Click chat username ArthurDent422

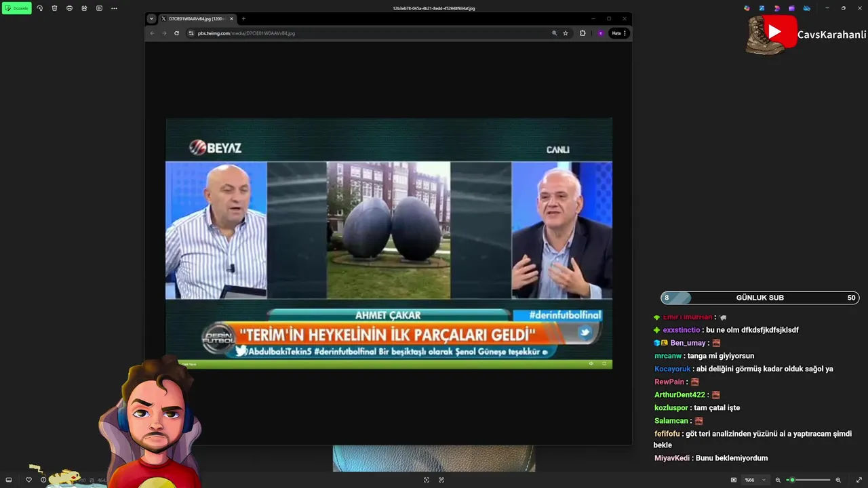tap(680, 394)
